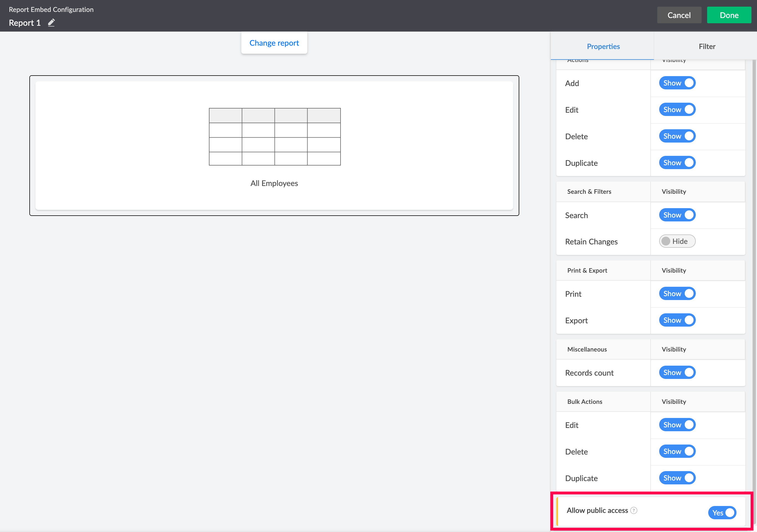Toggle Bulk Actions Duplicate switch
The height and width of the screenshot is (532, 757).
click(x=677, y=478)
